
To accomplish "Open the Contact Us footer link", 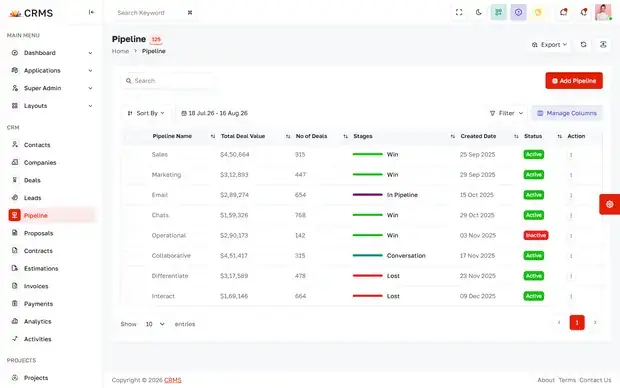I will tap(595, 380).
